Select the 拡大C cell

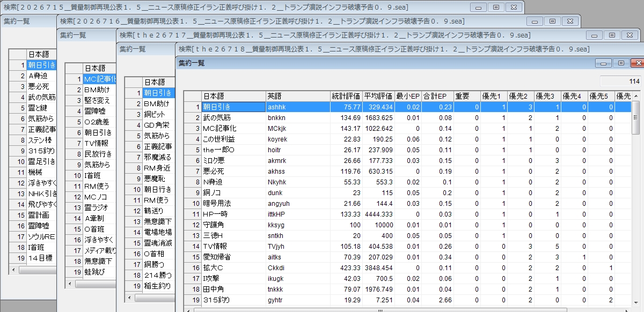coord(233,268)
